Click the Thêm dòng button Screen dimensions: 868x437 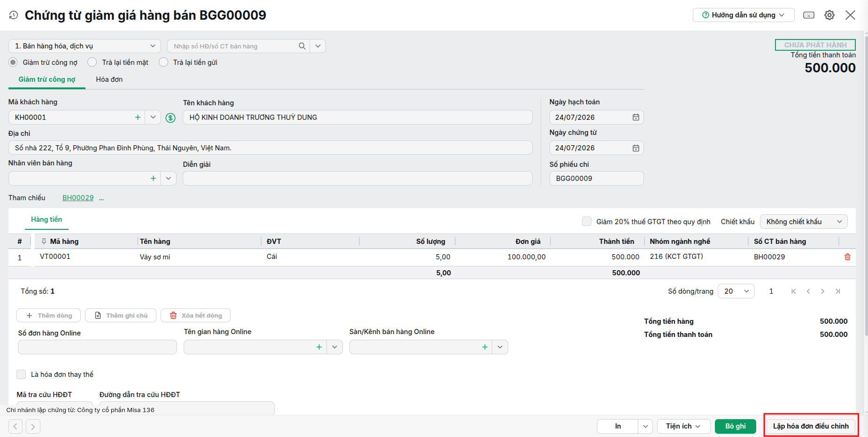[x=49, y=315]
